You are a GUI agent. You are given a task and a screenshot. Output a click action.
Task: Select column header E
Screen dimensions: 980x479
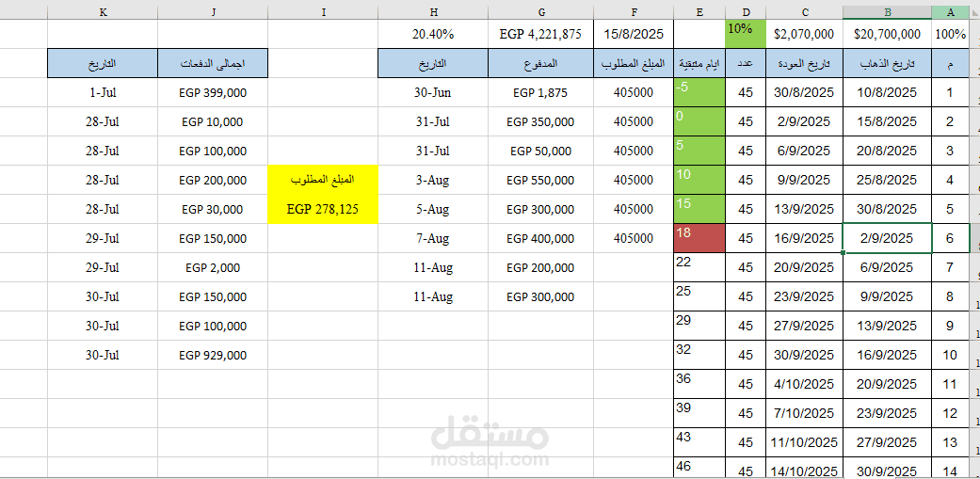699,12
